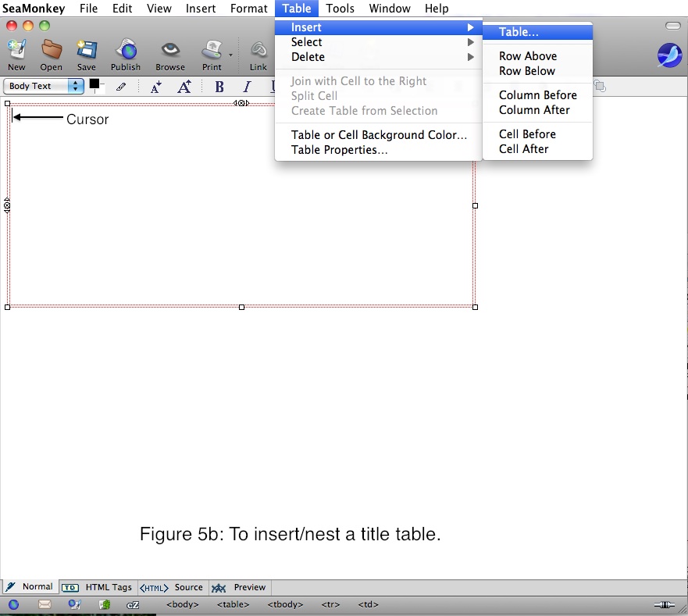Select the <table> tag in status bar

click(233, 604)
